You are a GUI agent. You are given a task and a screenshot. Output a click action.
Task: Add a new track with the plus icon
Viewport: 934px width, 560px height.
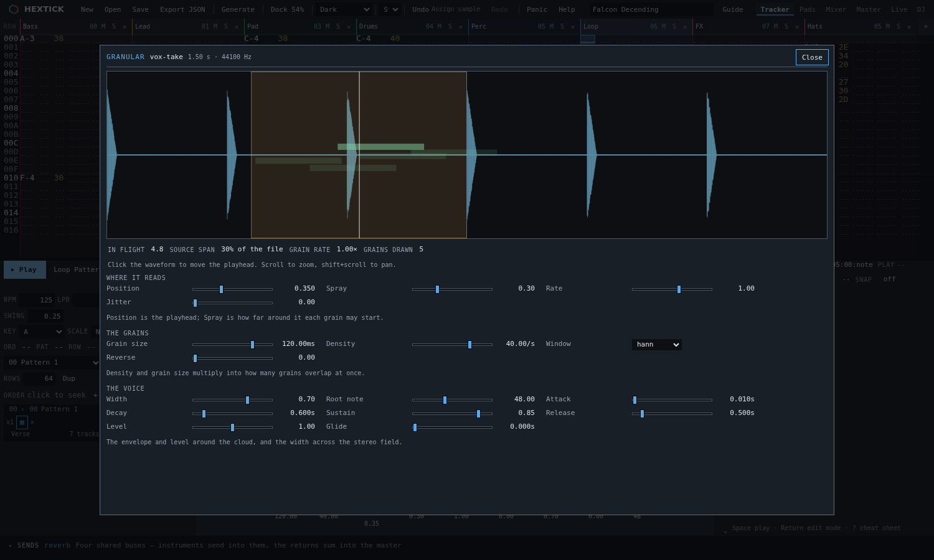point(926,27)
